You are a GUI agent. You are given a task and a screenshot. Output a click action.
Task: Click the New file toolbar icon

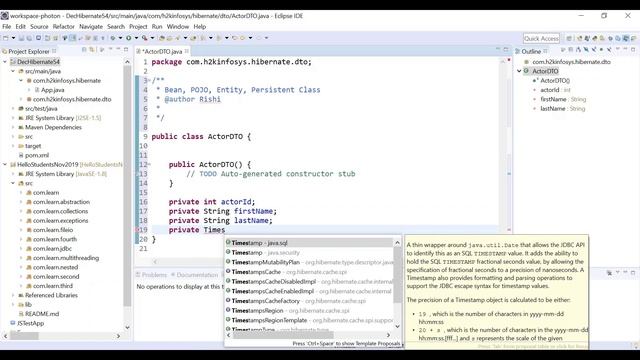(5, 38)
